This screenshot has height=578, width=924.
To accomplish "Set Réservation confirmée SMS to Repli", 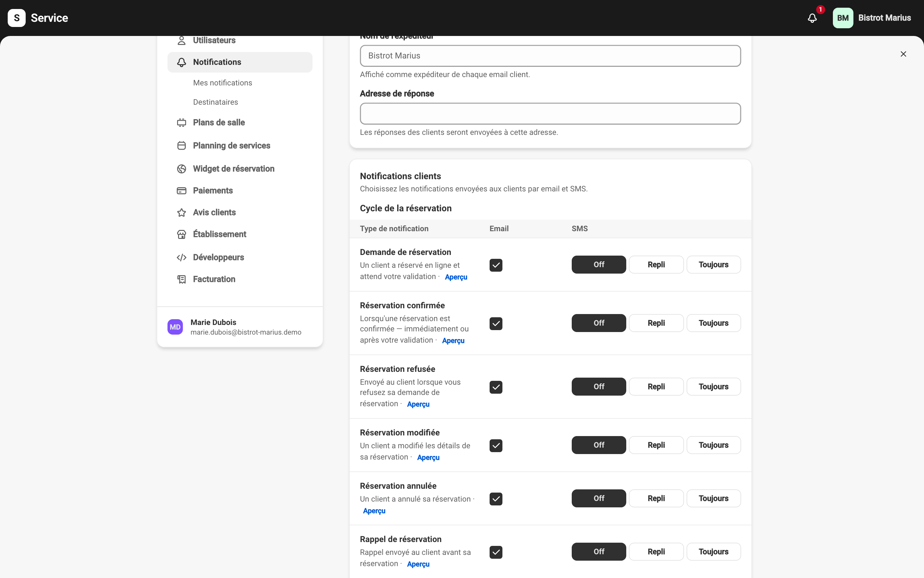I will (656, 323).
